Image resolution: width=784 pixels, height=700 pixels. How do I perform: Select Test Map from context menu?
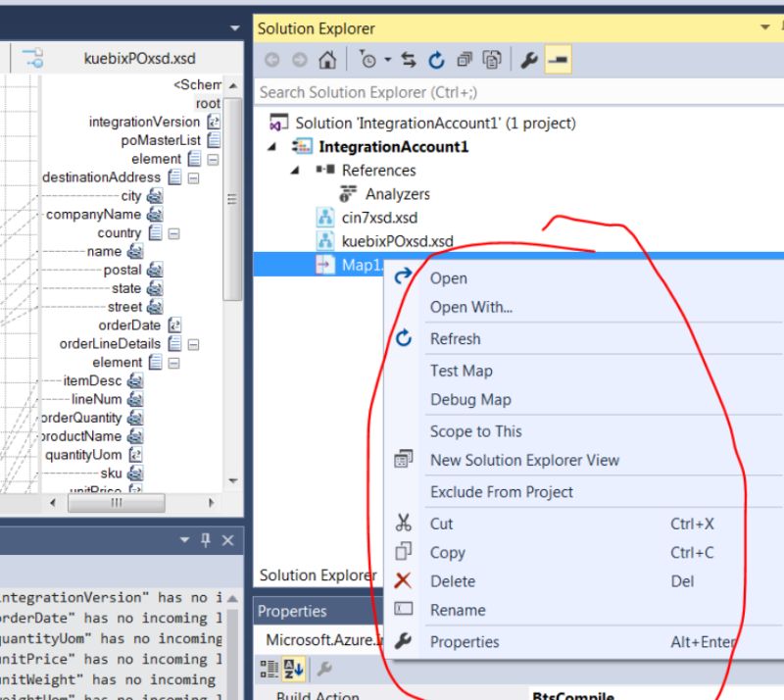point(461,371)
